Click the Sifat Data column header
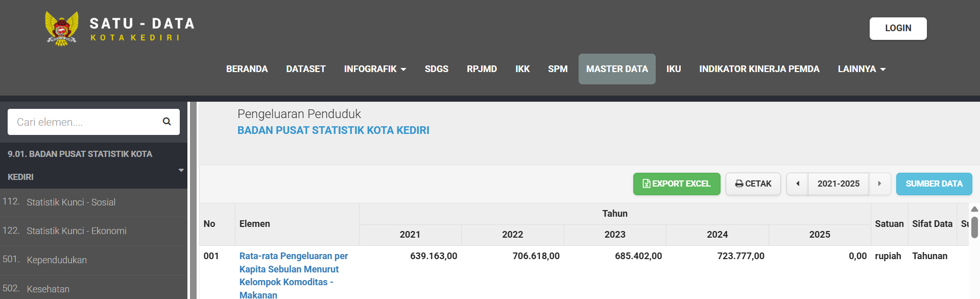Viewport: 980px width, 299px height. click(x=933, y=224)
